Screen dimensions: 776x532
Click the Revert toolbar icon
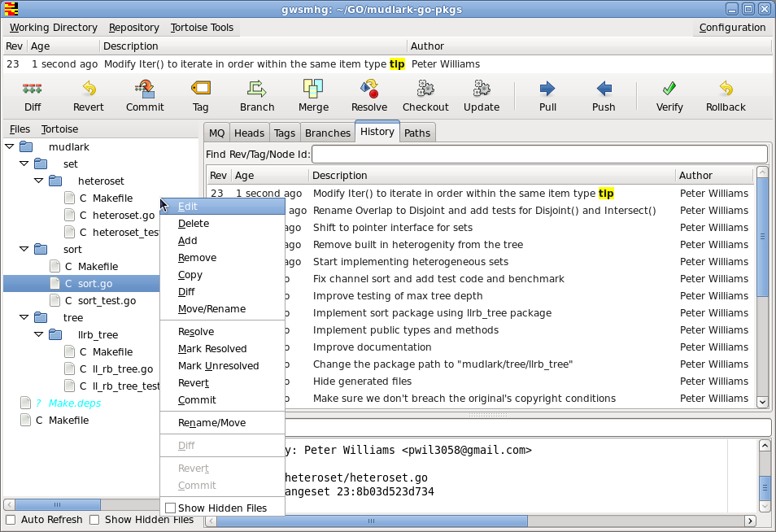tap(89, 89)
